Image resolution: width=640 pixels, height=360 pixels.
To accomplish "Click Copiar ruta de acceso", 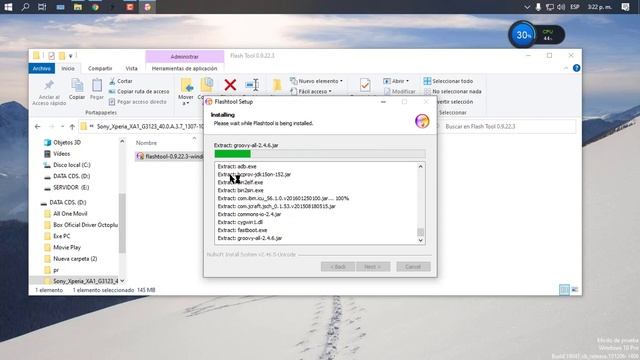I will [139, 91].
